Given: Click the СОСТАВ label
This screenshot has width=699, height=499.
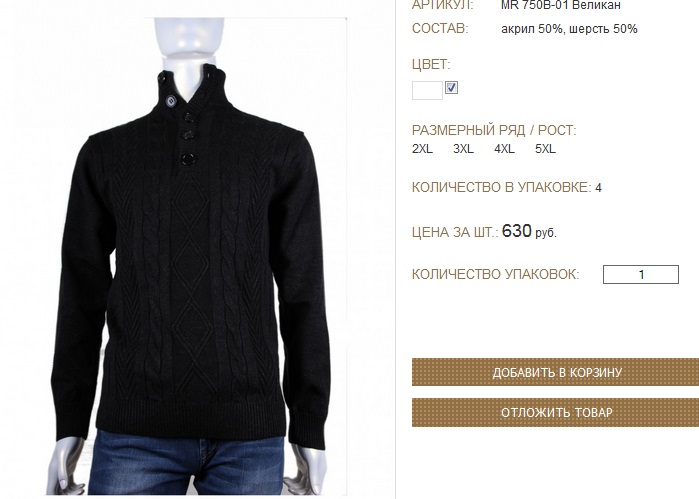Looking at the screenshot, I should (x=440, y=29).
